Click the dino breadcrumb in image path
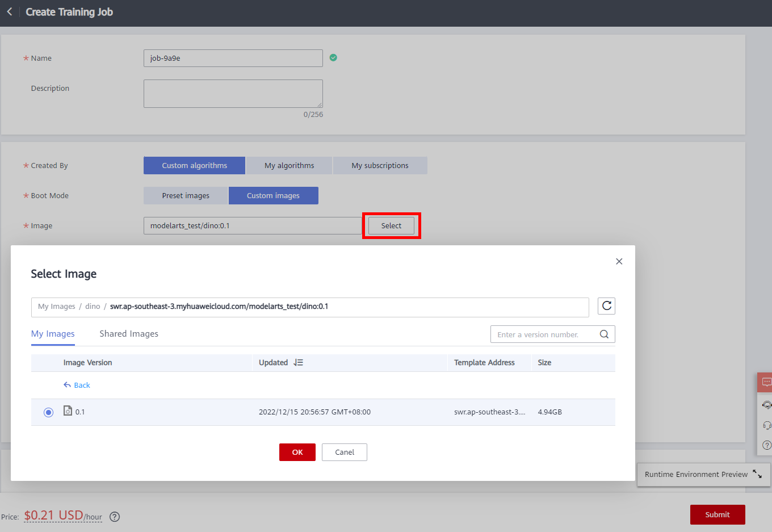This screenshot has height=532, width=772. 93,307
